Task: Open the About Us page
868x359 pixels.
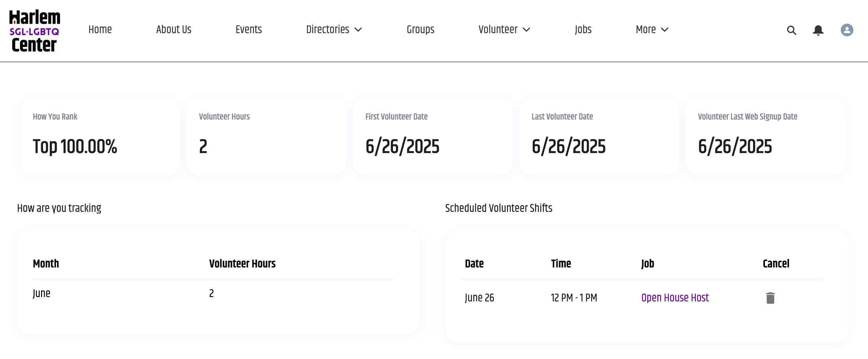Action: pos(173,30)
